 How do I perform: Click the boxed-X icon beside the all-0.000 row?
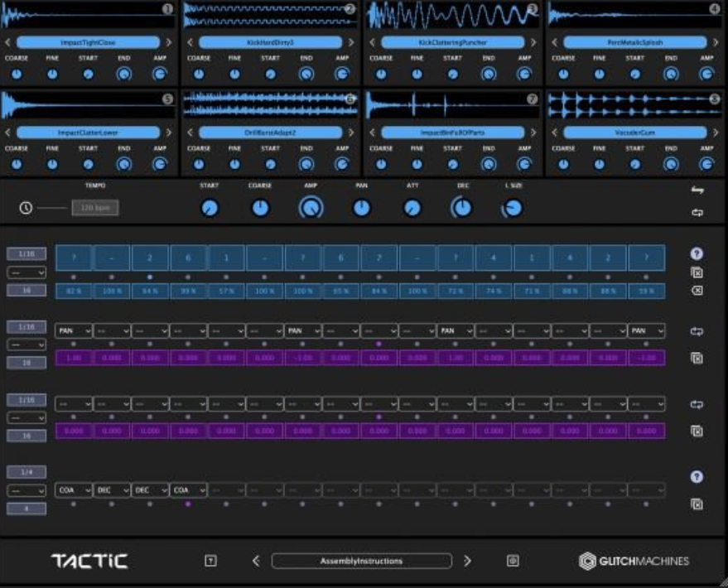pyautogui.click(x=697, y=431)
